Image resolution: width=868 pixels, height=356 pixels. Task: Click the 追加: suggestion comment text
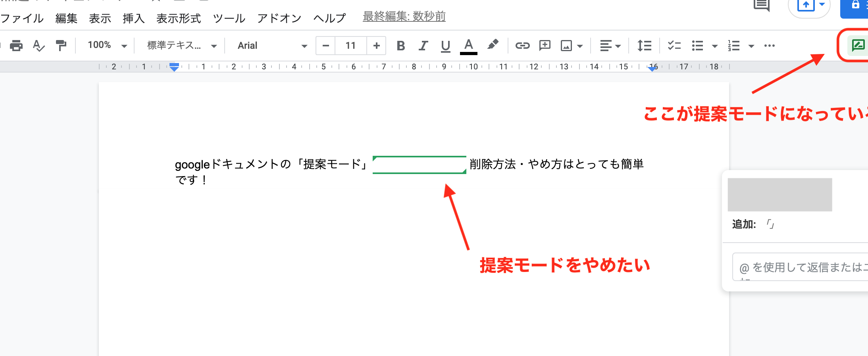pos(753,224)
